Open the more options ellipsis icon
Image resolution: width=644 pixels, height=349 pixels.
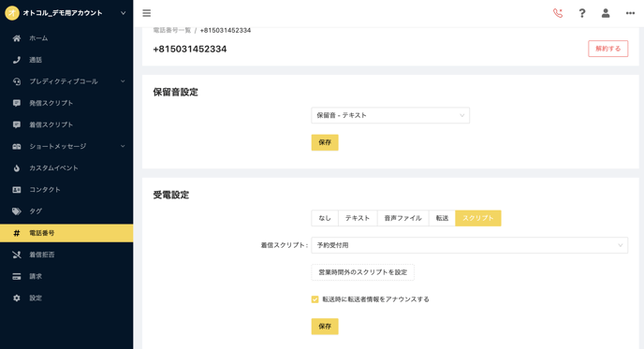point(630,13)
